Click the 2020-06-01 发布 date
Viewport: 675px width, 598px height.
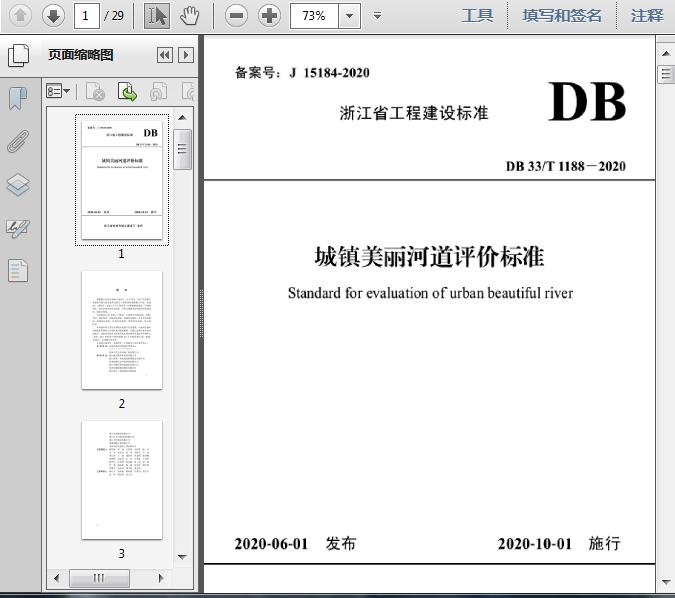pyautogui.click(x=295, y=544)
